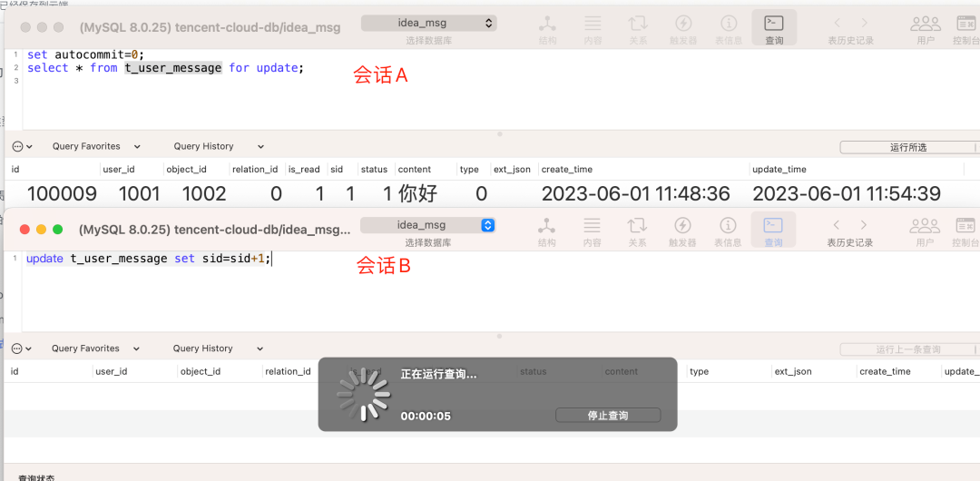
Task: Select object_id cell 1002
Action: point(204,194)
